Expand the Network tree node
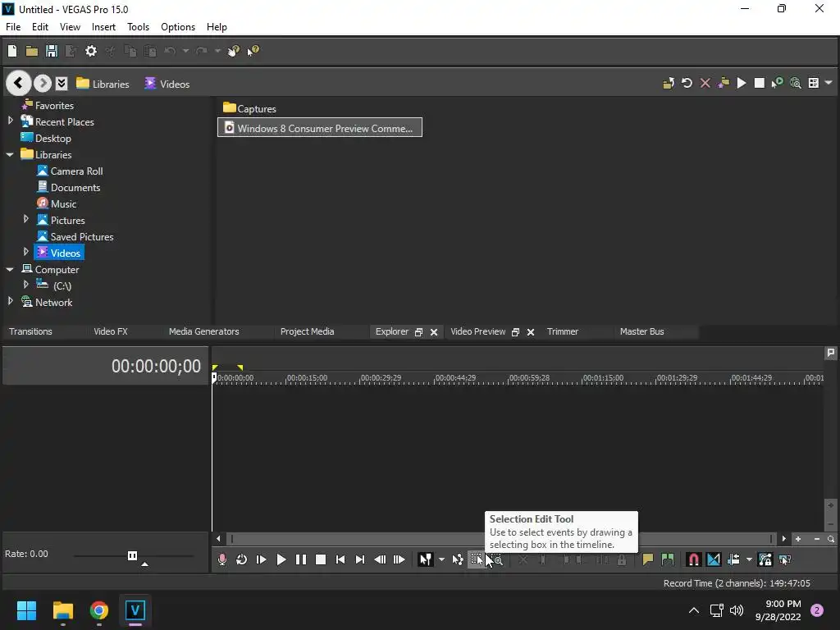This screenshot has width=840, height=630. (10, 301)
